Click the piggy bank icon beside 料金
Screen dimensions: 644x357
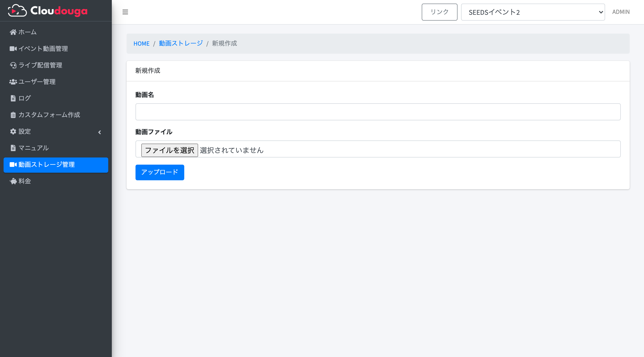(13, 181)
